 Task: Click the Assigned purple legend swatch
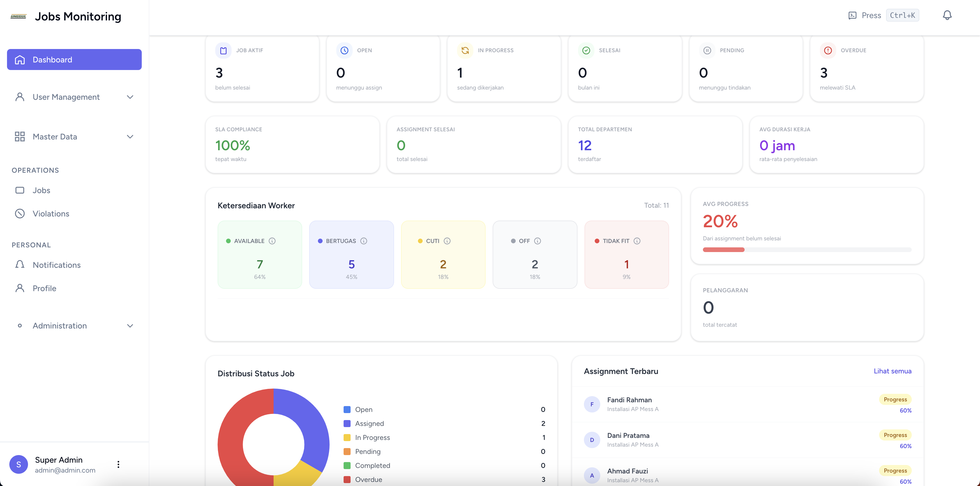[347, 424]
